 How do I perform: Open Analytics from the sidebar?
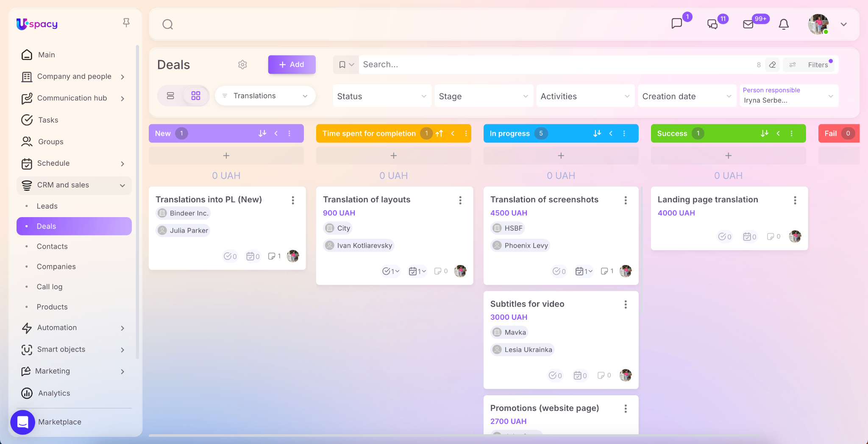(54, 393)
